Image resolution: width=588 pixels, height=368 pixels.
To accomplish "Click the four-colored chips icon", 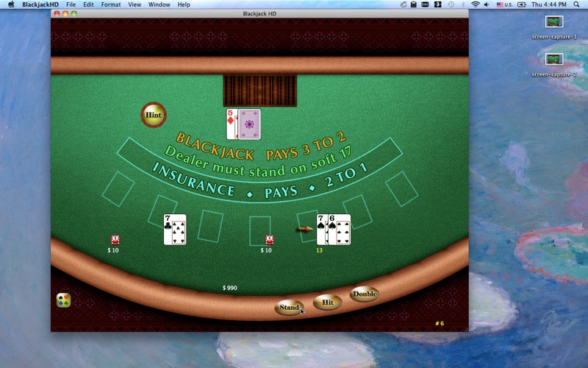I will 64,300.
